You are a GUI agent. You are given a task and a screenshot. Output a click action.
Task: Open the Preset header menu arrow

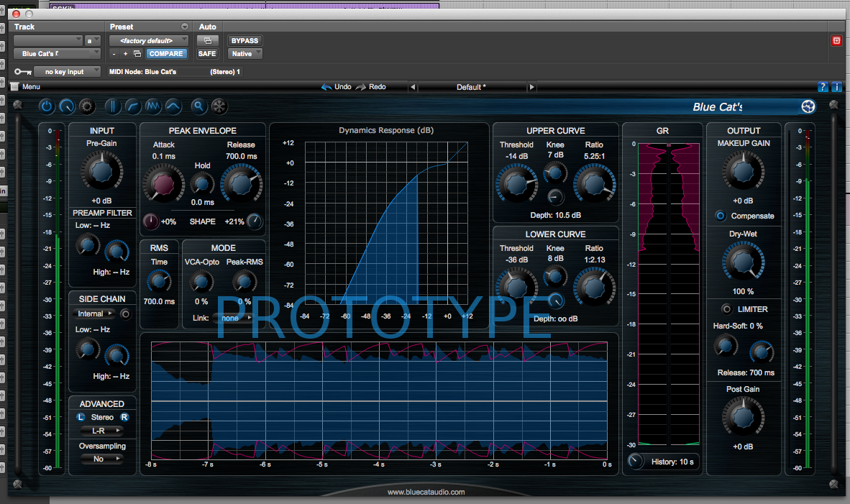(185, 27)
